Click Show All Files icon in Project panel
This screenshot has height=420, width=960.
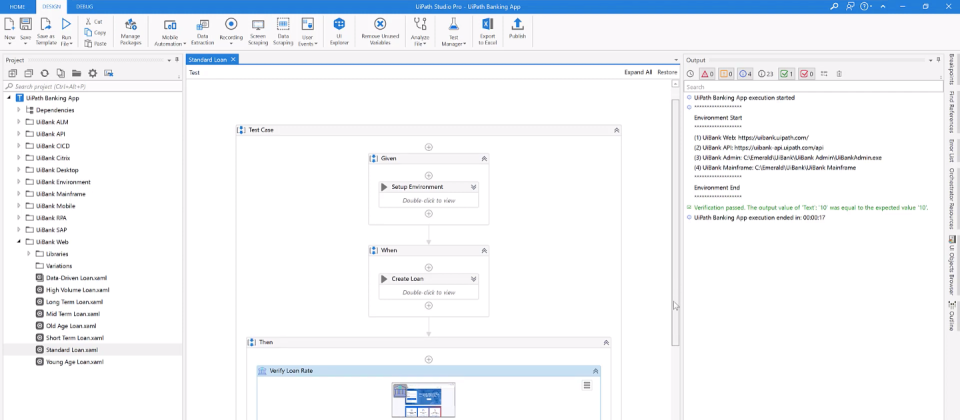tap(61, 73)
